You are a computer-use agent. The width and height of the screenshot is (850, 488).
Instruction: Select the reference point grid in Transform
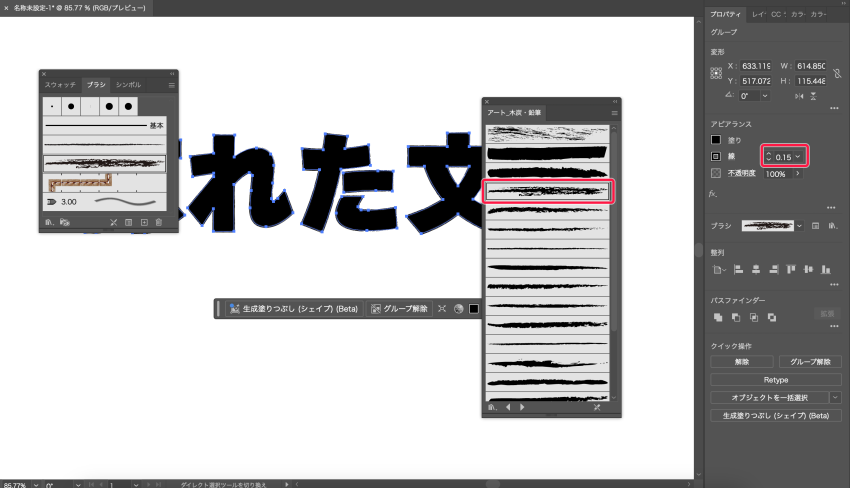tap(716, 73)
